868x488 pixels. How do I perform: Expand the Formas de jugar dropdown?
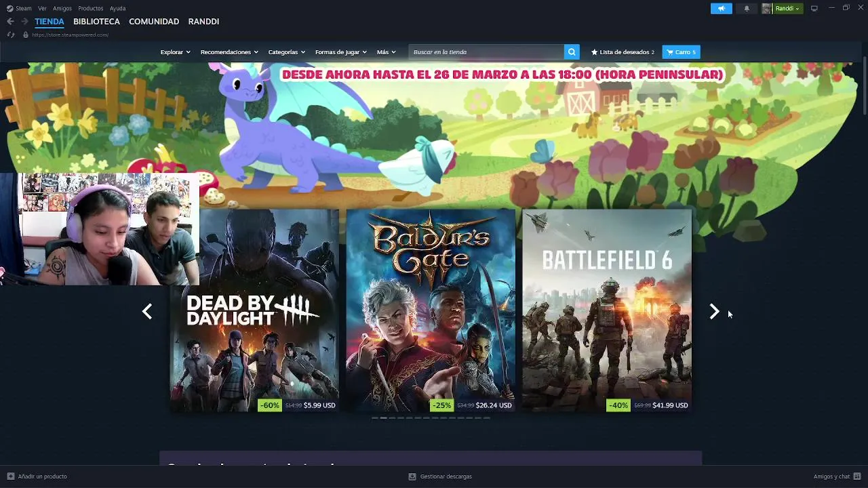coord(340,52)
